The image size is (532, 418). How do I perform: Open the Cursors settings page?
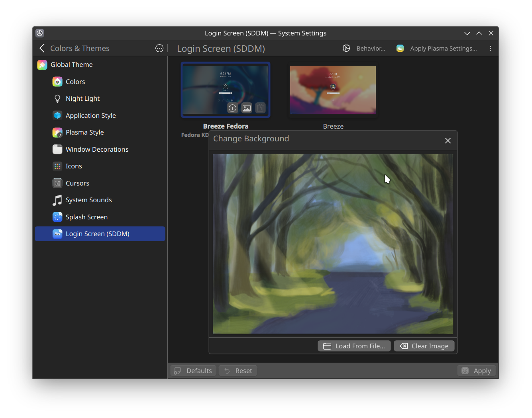[77, 183]
